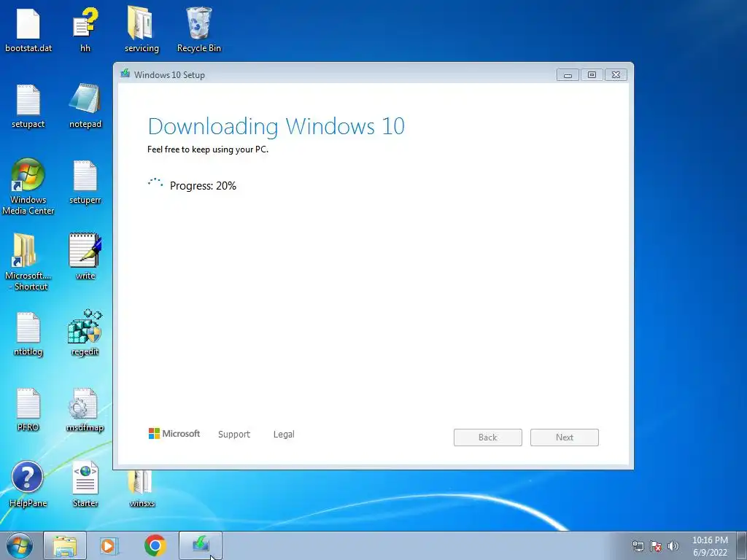The height and width of the screenshot is (560, 747).
Task: Click the Microsoft logo in Setup window
Action: click(174, 433)
